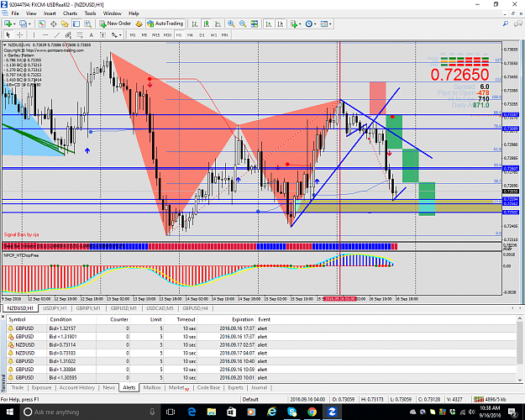Image resolution: width=525 pixels, height=420 pixels.
Task: Open the Indicators list icon
Action: [x=294, y=24]
